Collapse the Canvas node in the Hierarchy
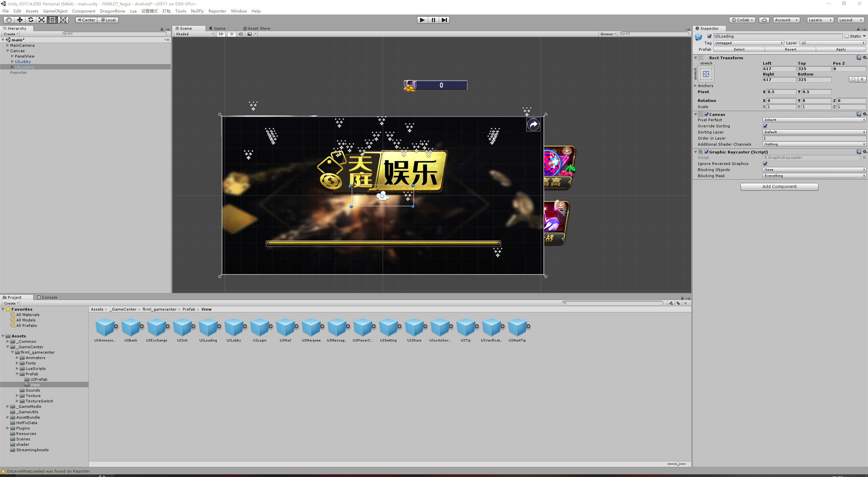 coord(7,50)
